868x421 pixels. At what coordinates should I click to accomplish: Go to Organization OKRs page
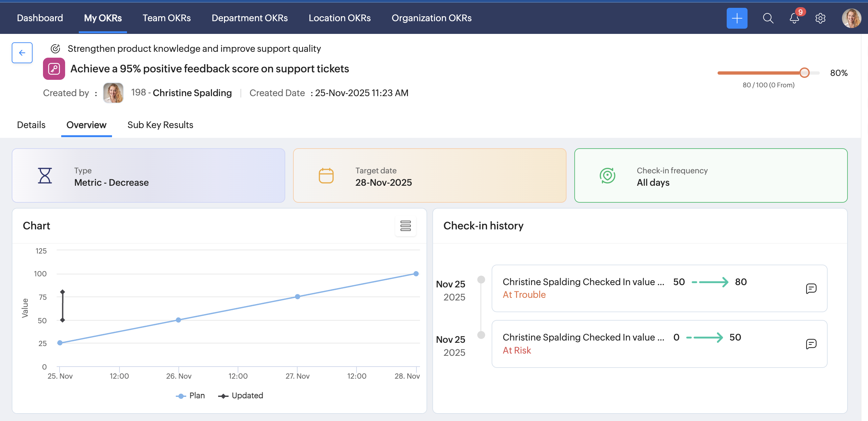click(x=431, y=18)
